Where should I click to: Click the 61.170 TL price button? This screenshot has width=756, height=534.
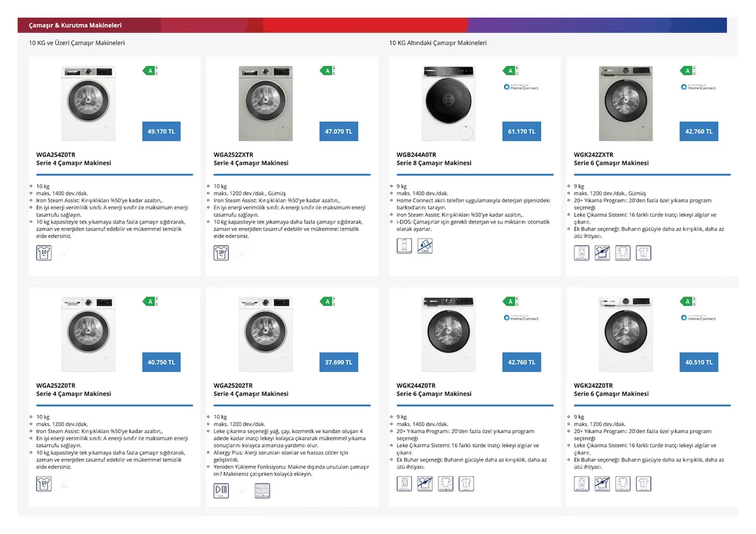coord(522,132)
